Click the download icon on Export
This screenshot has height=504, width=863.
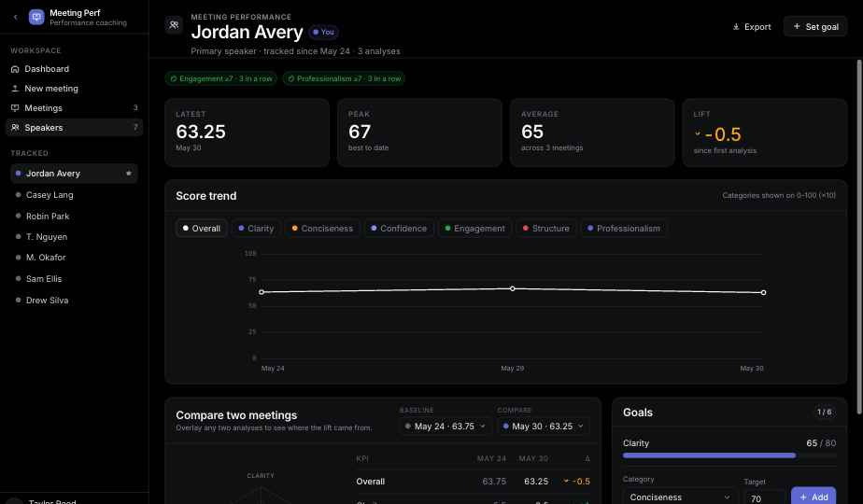click(736, 26)
